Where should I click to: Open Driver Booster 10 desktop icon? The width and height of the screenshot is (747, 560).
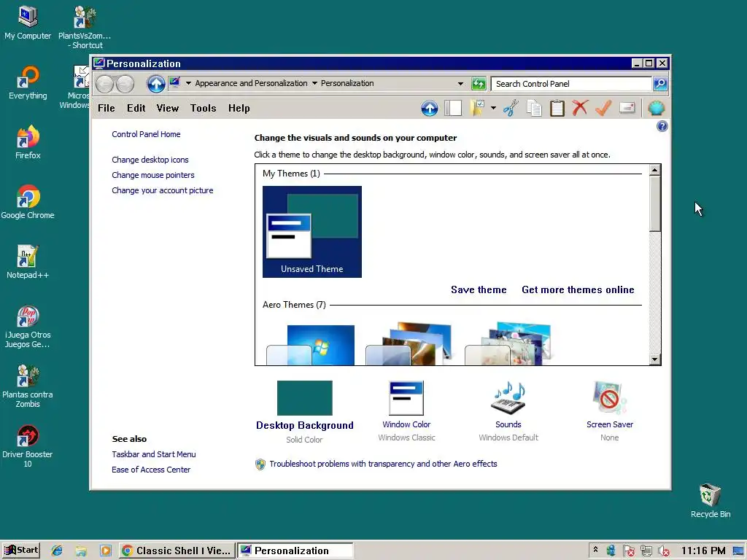[x=28, y=446]
